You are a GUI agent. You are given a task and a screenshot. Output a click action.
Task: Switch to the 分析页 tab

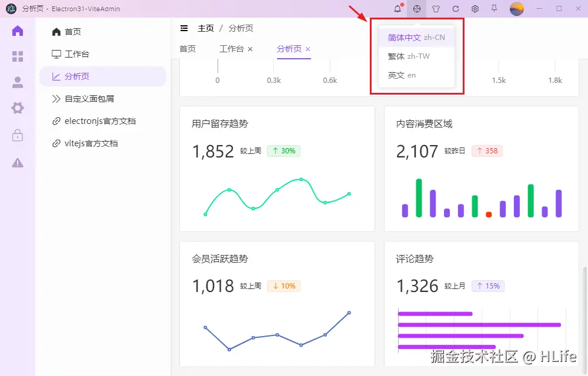tap(289, 49)
